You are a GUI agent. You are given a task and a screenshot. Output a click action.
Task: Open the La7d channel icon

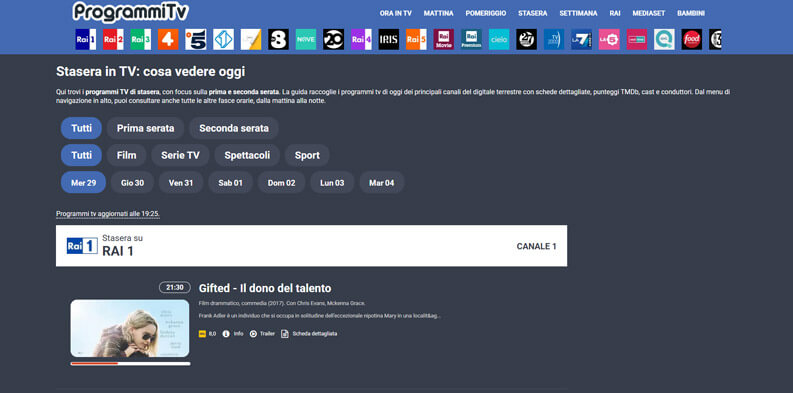(582, 39)
